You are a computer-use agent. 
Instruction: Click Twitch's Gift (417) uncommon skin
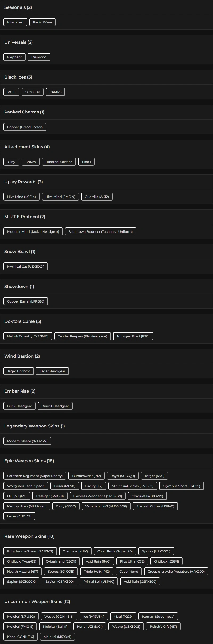[x=163, y=627]
